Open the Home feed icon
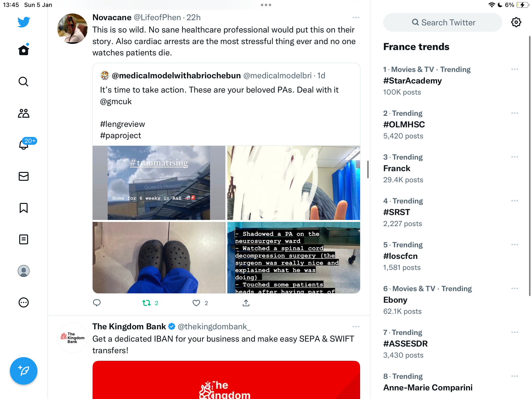Screen dimensions: 532x399 pos(24,50)
